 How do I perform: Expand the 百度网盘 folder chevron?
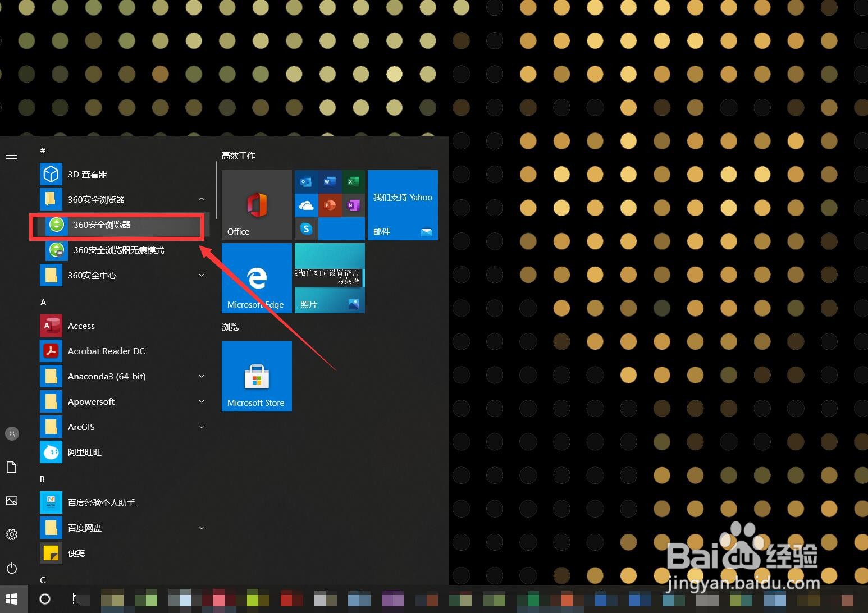click(x=202, y=528)
